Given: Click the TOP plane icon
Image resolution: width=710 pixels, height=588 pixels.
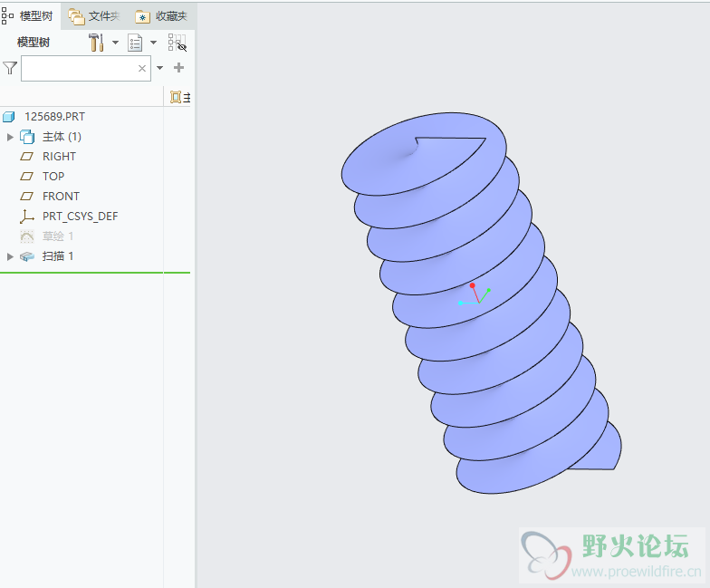Looking at the screenshot, I should (x=27, y=177).
